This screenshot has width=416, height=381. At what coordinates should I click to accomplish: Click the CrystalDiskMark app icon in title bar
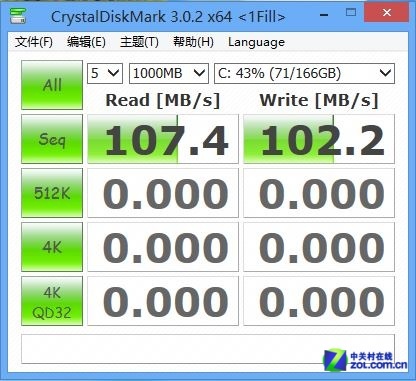[18, 15]
